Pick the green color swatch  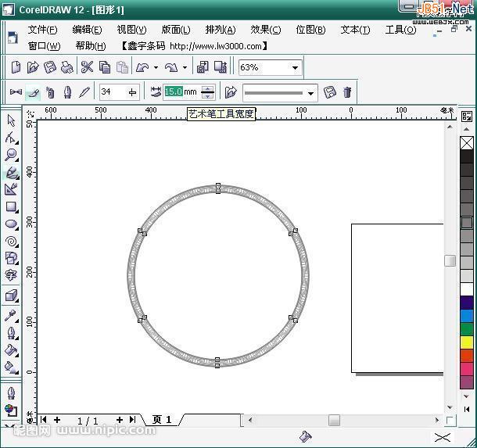pyautogui.click(x=466, y=329)
